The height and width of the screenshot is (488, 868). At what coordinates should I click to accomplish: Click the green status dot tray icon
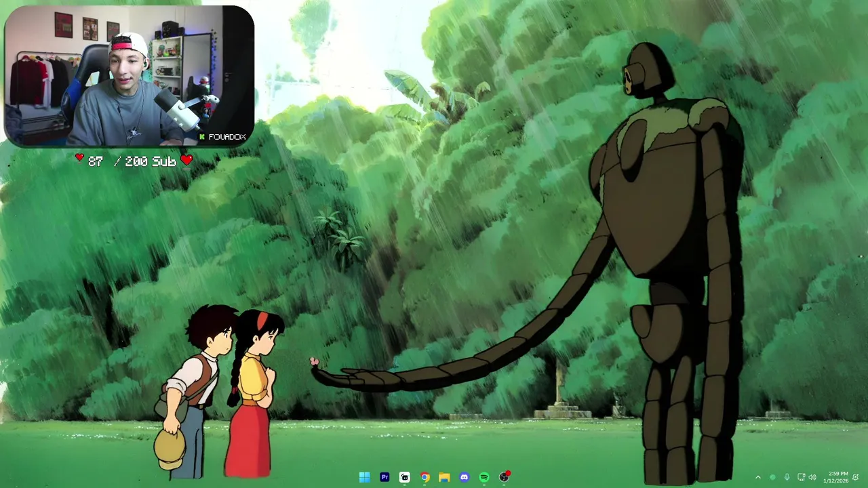pyautogui.click(x=772, y=477)
